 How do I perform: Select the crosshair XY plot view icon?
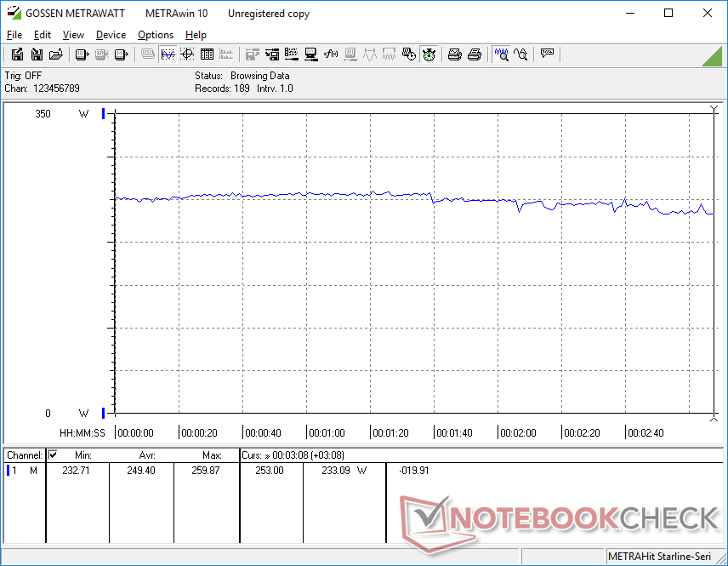coord(187,54)
